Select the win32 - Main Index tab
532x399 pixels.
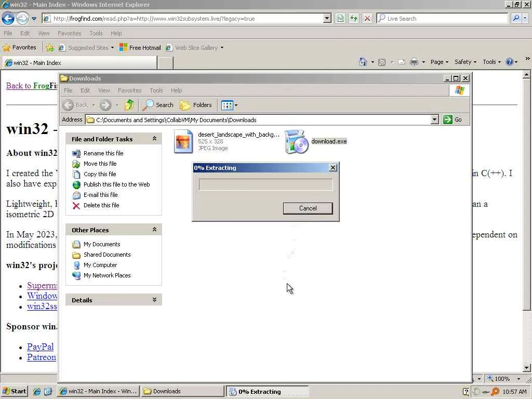coord(79,63)
